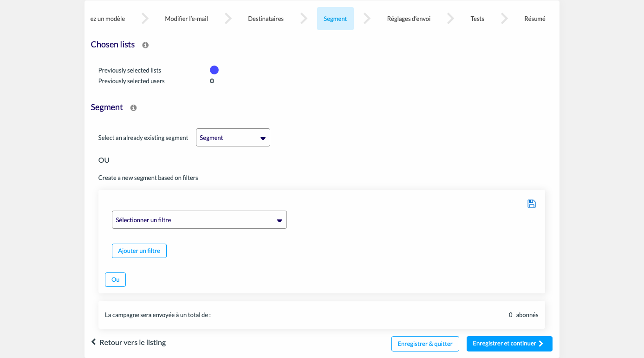Screen dimensions: 644x358
Task: Click the floppy disk save segment icon
Action: [532, 204]
